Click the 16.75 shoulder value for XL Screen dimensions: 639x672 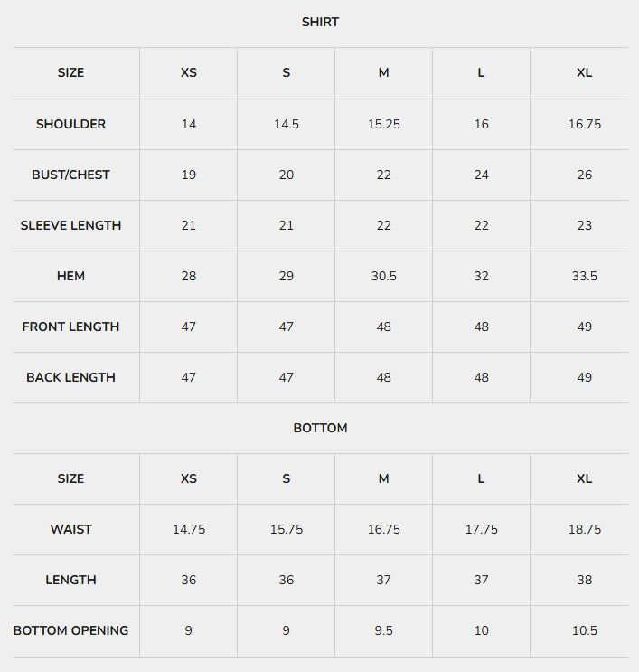coord(584,124)
